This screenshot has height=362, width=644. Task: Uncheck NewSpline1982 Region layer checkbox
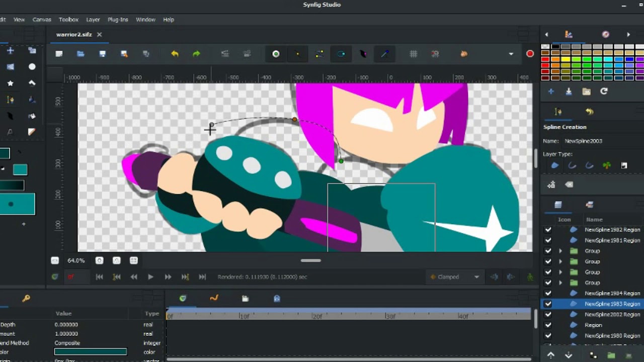(x=548, y=230)
